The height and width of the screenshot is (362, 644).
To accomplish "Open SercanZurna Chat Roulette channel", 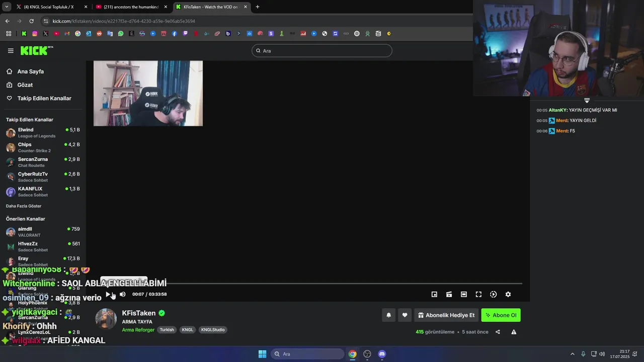I will pyautogui.click(x=43, y=162).
